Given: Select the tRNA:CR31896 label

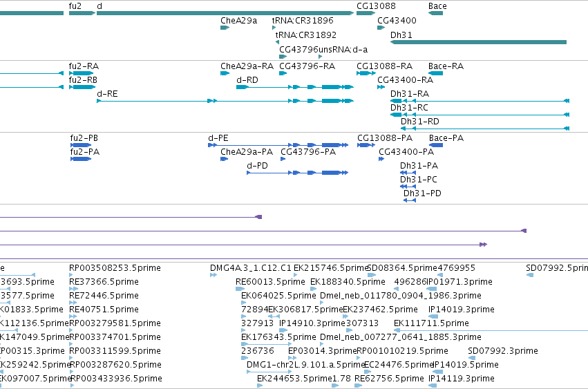Looking at the screenshot, I should point(302,21).
